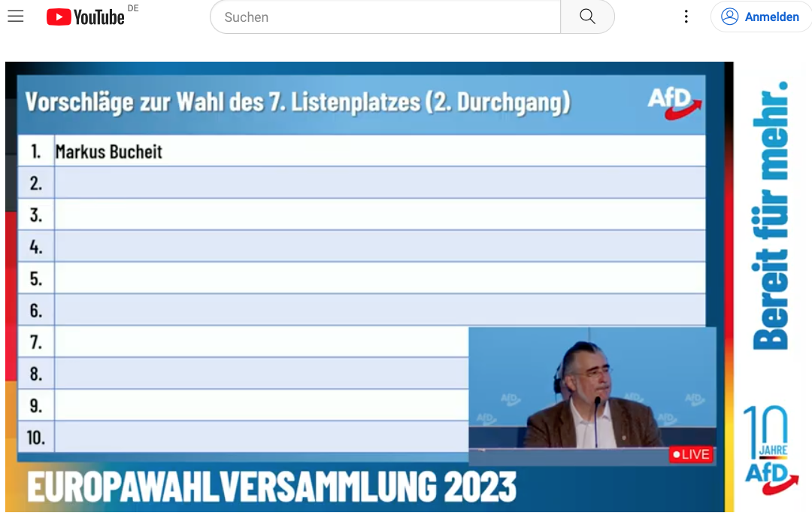Click the video heading Vorschläge zur Wahl
The width and height of the screenshot is (812, 528).
click(298, 102)
